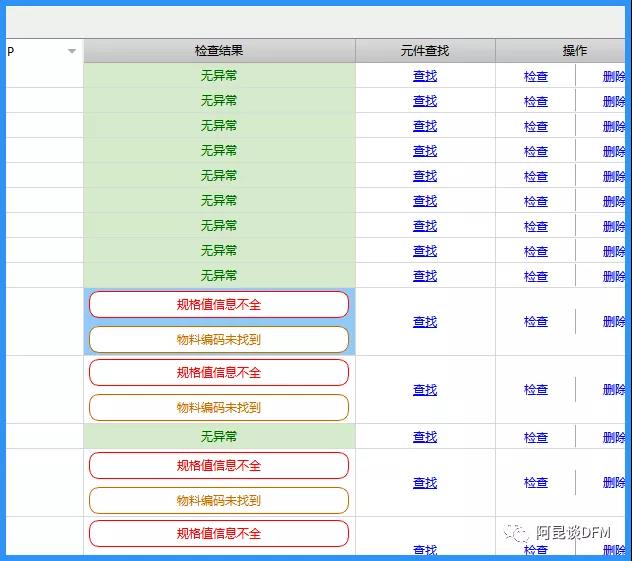Open 查找 link in the first 无异常 row
632x561 pixels.
pos(425,76)
